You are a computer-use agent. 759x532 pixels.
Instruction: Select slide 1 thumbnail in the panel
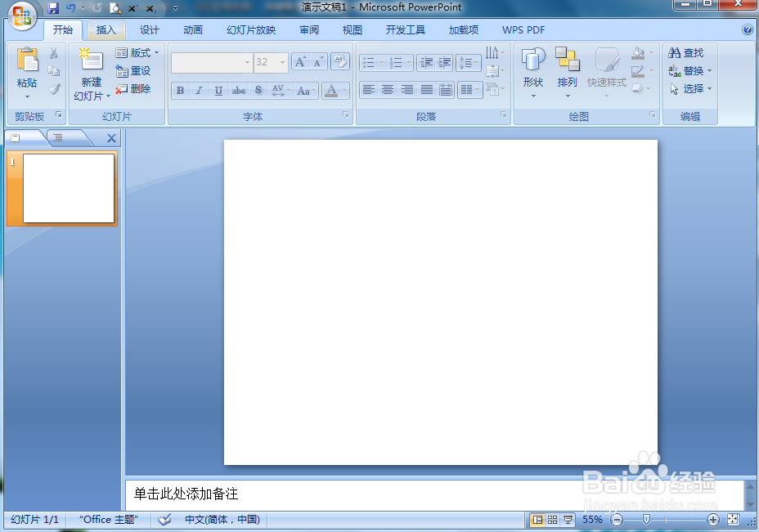[x=68, y=188]
